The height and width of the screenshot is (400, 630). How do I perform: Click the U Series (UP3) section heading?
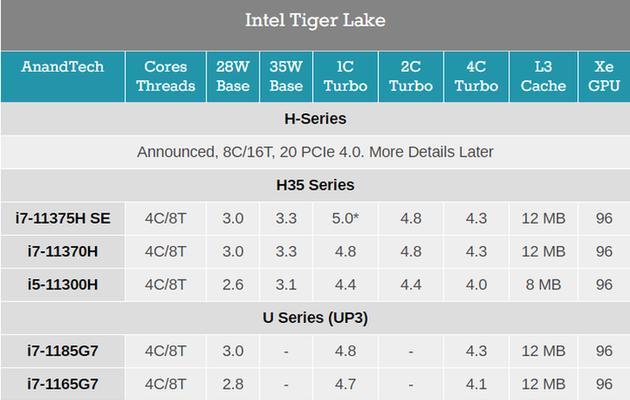pos(315,318)
